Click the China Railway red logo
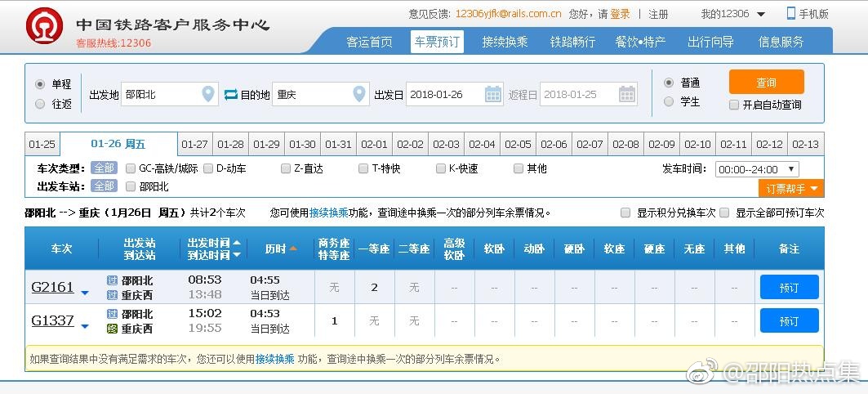Image resolution: width=868 pixels, height=394 pixels. (44, 25)
